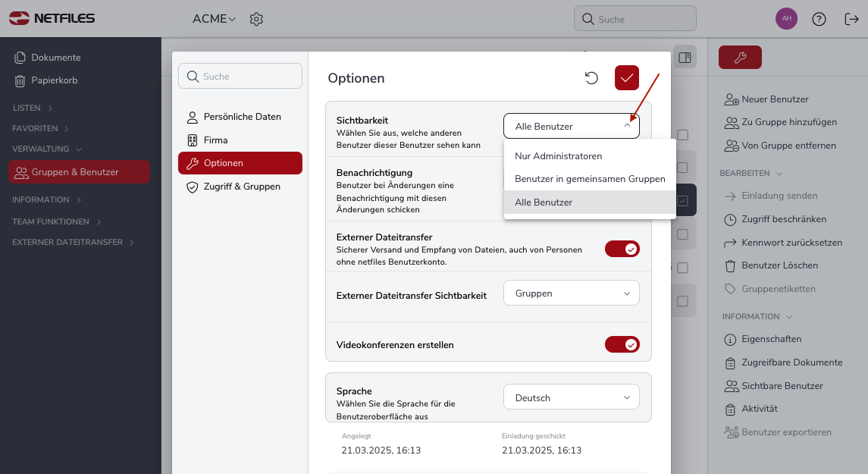Click the Kennwort zurücksetzen arrow icon

(x=730, y=243)
